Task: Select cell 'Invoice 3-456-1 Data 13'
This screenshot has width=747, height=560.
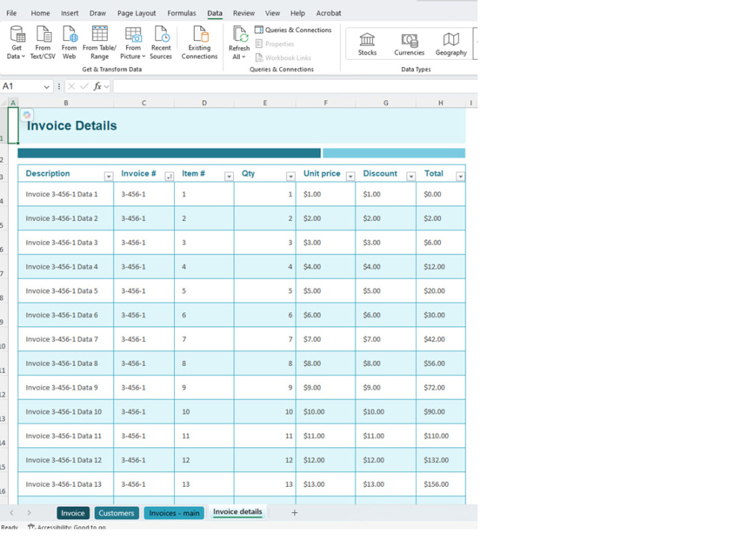Action: (66, 485)
